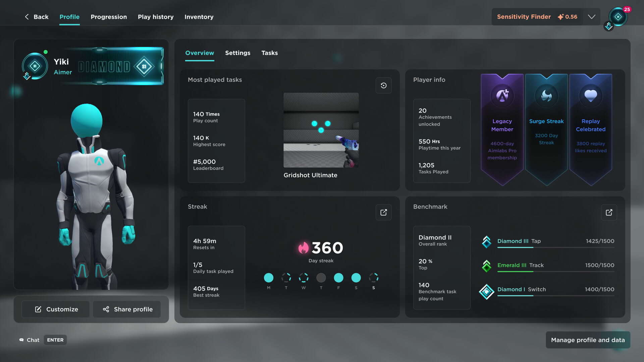Click the 360 day streak number
644x362 pixels.
pyautogui.click(x=327, y=248)
